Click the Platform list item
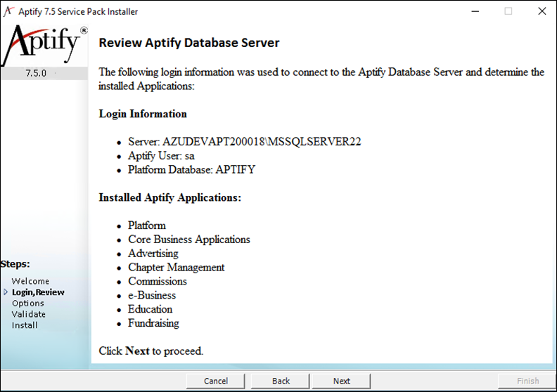 (x=147, y=226)
